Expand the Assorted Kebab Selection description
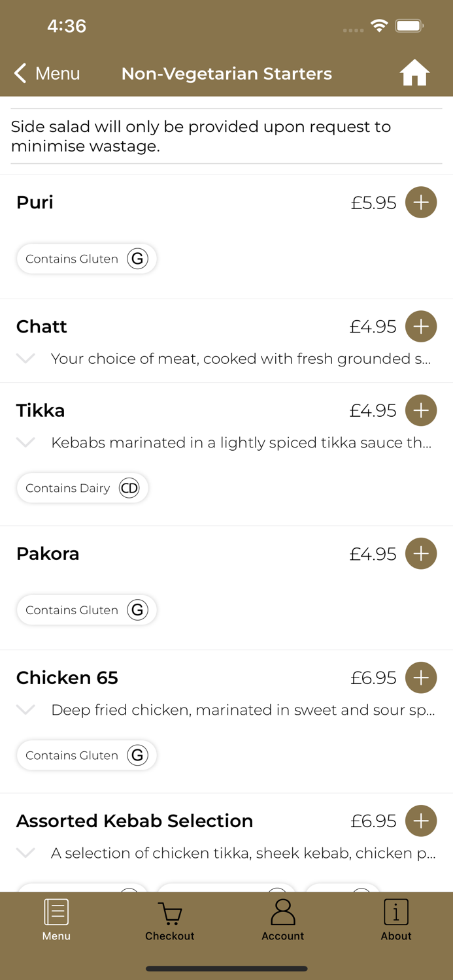The image size is (453, 980). coord(25,853)
